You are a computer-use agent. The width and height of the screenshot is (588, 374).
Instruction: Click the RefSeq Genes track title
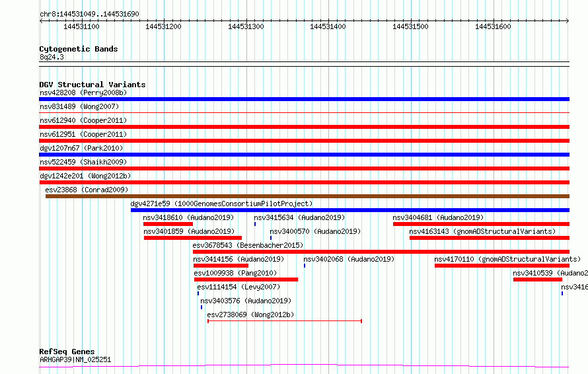coord(67,352)
